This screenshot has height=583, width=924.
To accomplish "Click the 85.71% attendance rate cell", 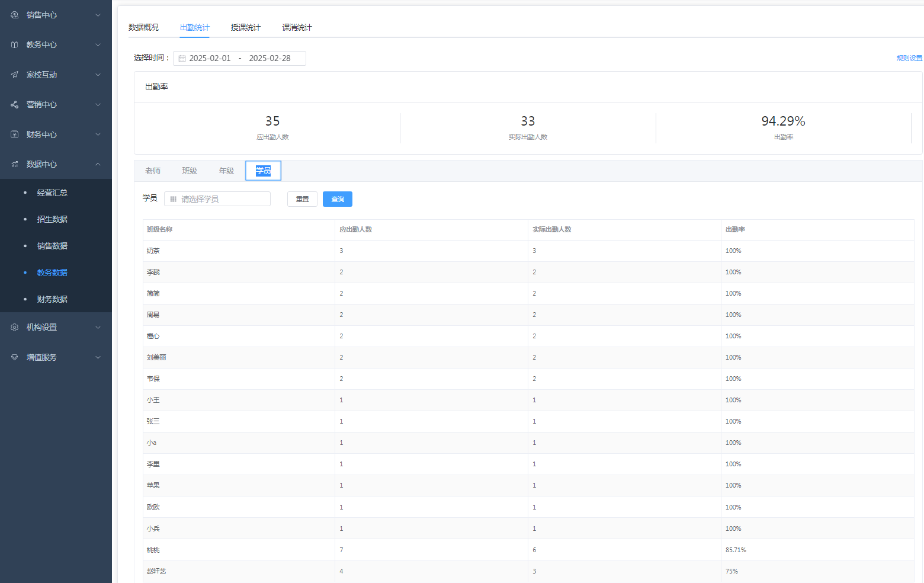I will pyautogui.click(x=736, y=550).
